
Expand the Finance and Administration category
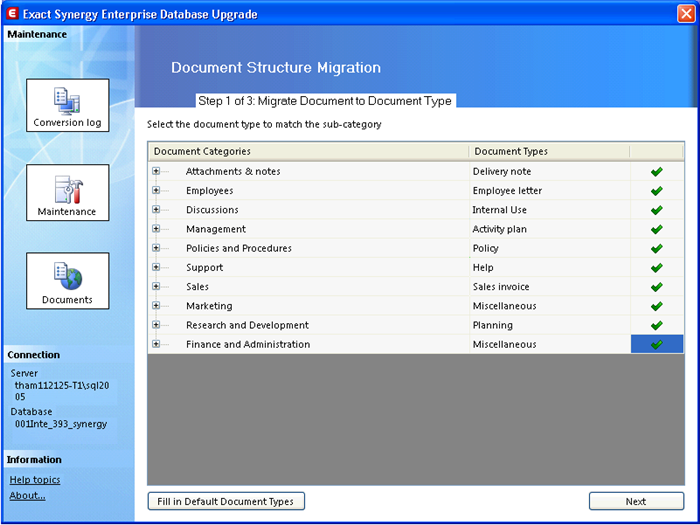pyautogui.click(x=156, y=344)
